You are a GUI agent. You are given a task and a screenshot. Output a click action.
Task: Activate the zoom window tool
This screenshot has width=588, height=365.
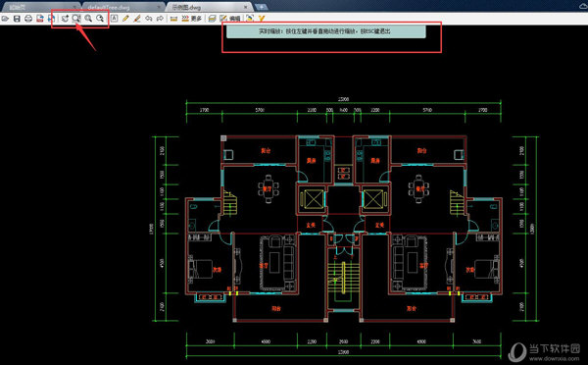(x=76, y=19)
